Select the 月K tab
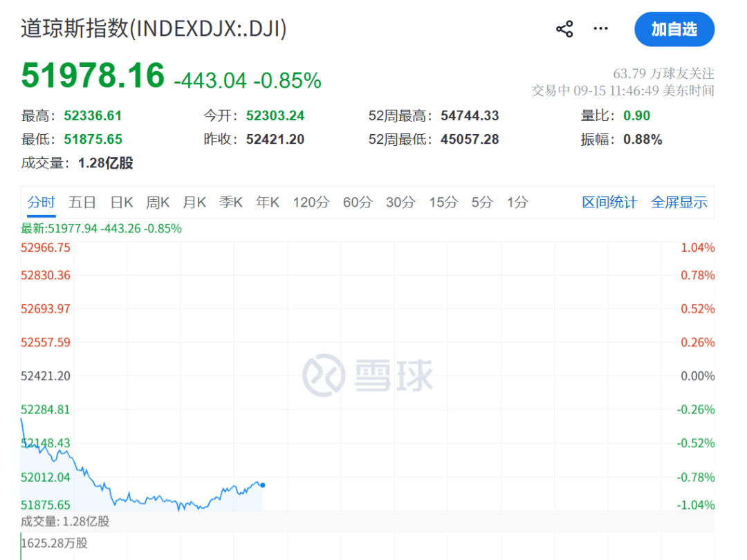The width and height of the screenshot is (747, 560). pos(194,203)
